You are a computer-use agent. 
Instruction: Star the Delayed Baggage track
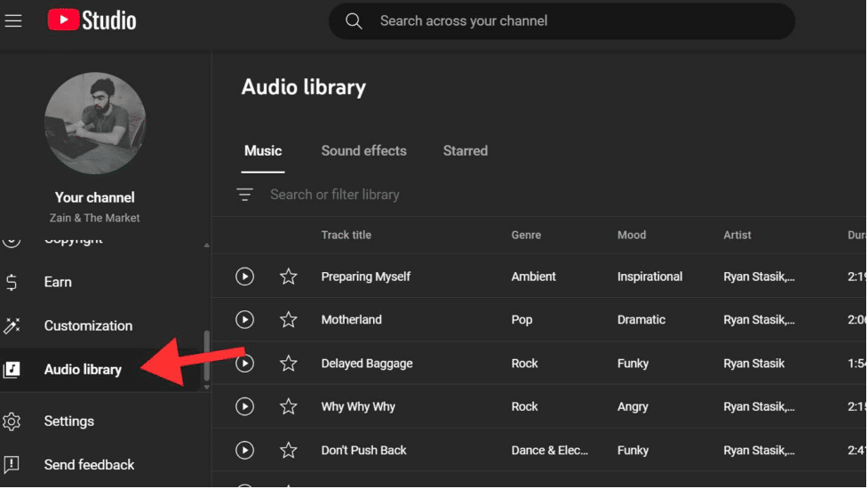pyautogui.click(x=289, y=364)
